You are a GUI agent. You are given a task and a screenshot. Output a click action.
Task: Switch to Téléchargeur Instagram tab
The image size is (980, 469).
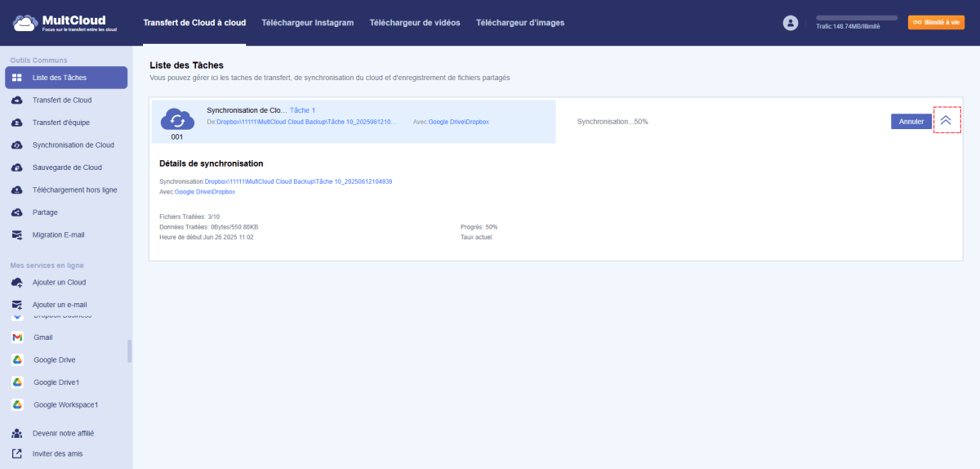(308, 23)
